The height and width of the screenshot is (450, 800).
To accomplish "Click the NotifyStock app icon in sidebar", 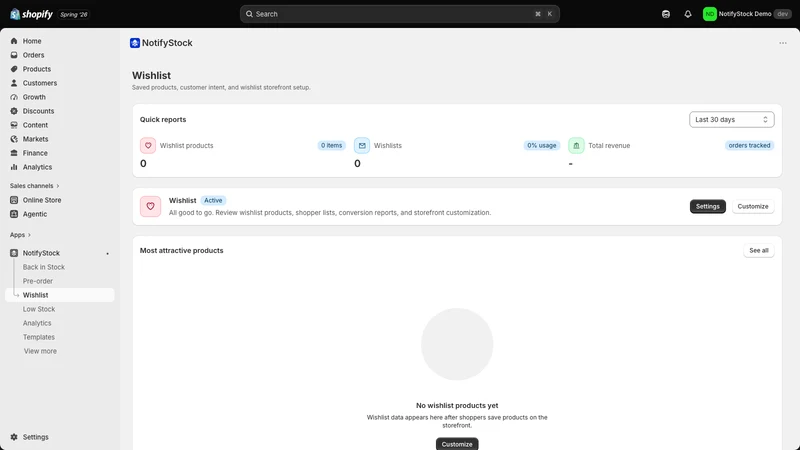I will pyautogui.click(x=14, y=253).
